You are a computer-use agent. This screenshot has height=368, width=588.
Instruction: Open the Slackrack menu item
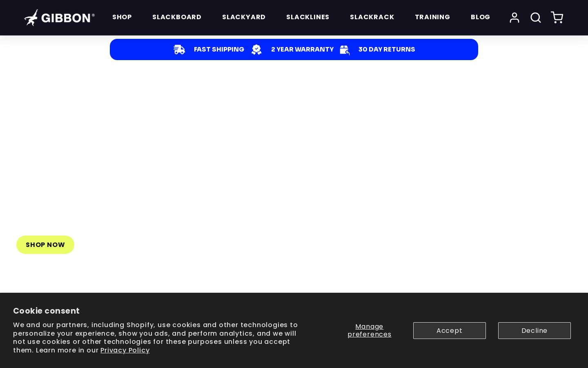point(372,17)
